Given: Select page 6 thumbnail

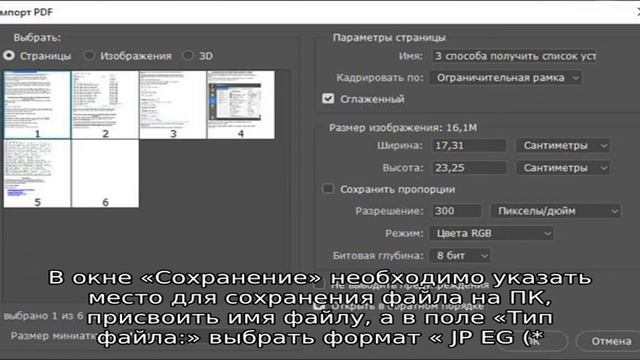Looking at the screenshot, I should click(x=105, y=173).
